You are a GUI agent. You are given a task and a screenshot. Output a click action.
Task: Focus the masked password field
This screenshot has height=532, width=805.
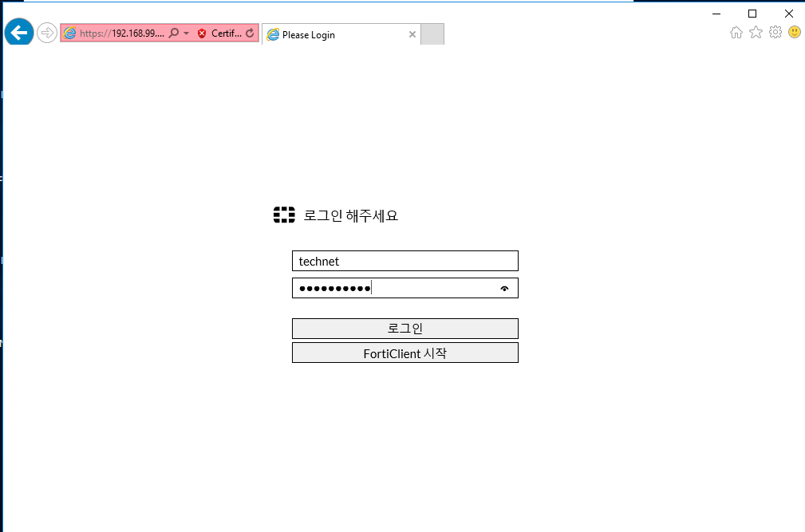coord(405,288)
